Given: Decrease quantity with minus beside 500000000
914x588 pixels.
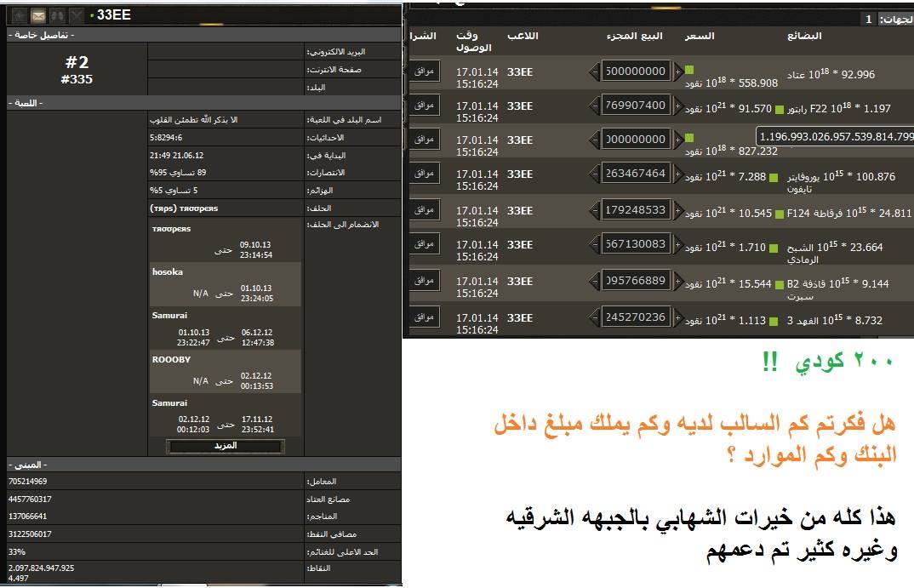Looking at the screenshot, I should pyautogui.click(x=594, y=72).
